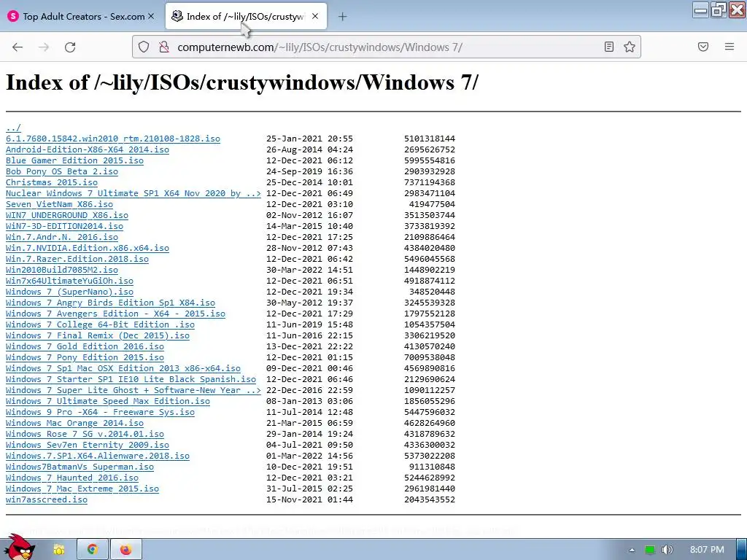
Task: Show hidden system tray icons
Action: [x=632, y=550]
